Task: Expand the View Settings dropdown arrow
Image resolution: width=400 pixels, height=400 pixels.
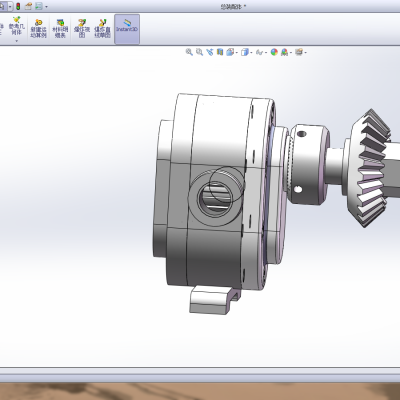Action: pos(305,52)
